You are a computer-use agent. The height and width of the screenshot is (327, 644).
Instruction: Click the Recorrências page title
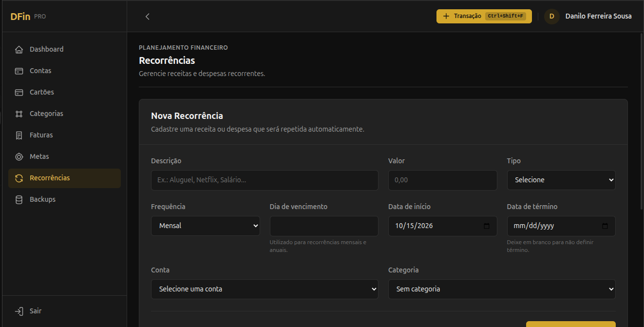[x=167, y=60]
